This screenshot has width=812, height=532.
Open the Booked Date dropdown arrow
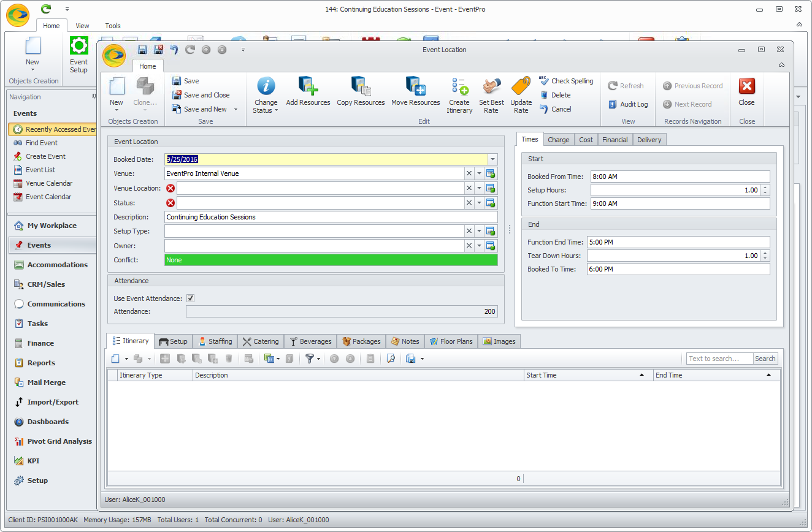(x=492, y=159)
